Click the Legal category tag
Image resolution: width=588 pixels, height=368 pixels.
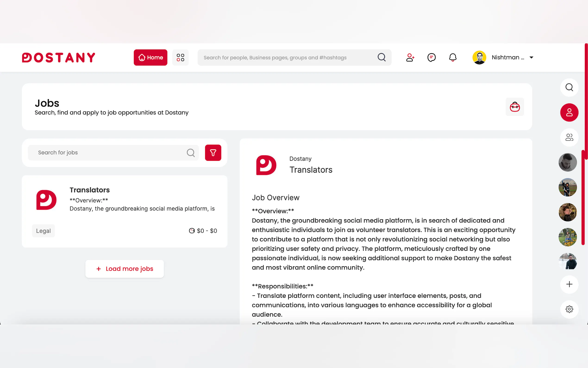(x=43, y=231)
